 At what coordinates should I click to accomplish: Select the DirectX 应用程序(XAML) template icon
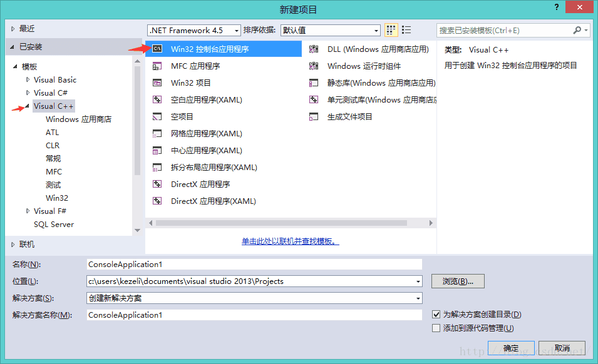157,201
